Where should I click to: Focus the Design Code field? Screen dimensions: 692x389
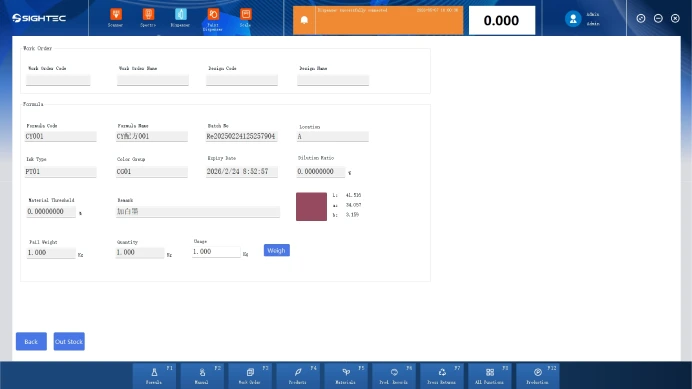[242, 80]
